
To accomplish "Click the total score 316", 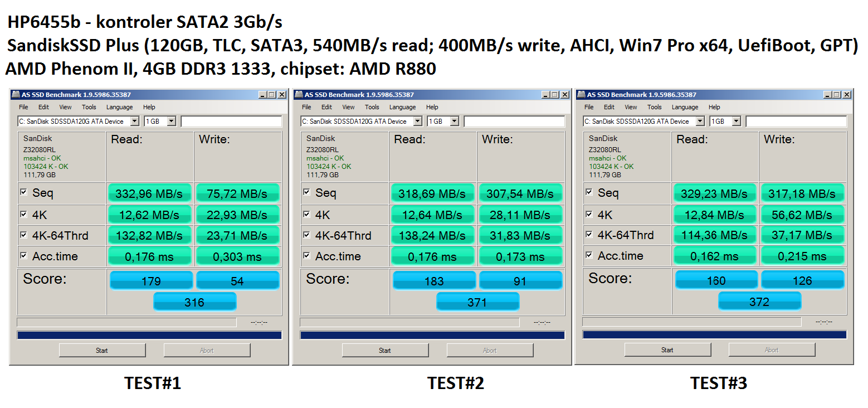I will coord(194,302).
